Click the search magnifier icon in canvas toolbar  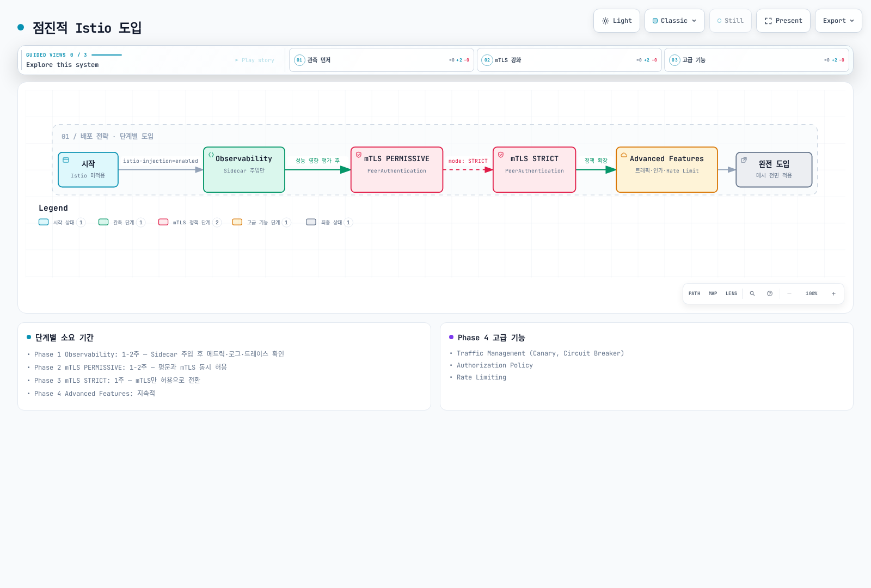click(752, 293)
